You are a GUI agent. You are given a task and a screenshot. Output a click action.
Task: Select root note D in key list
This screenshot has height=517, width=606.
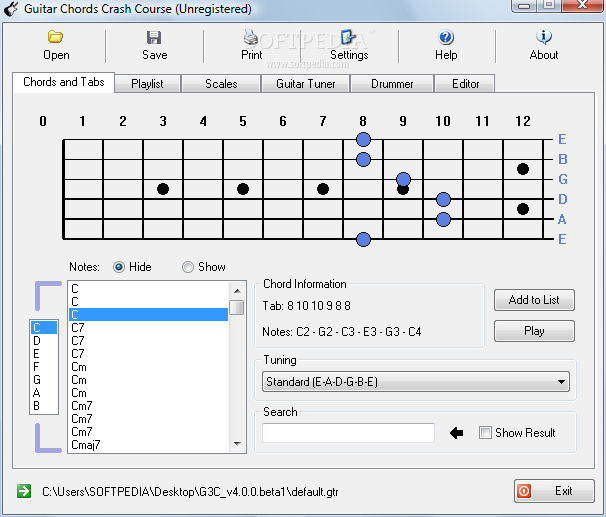pyautogui.click(x=44, y=341)
